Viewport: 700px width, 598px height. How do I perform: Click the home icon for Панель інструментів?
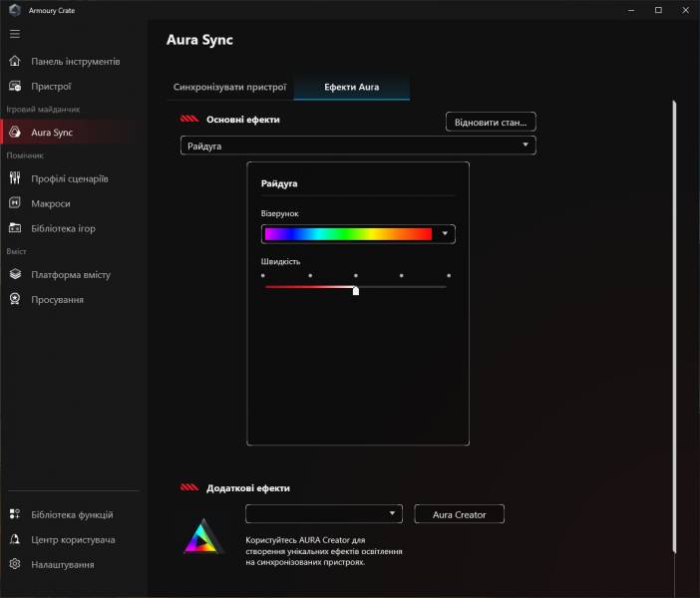click(x=15, y=61)
